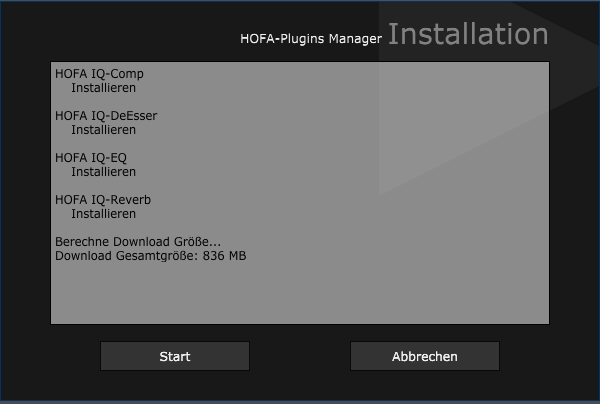600x404 pixels.
Task: Click the Download Gesamtgröße label text
Action: pos(127,256)
